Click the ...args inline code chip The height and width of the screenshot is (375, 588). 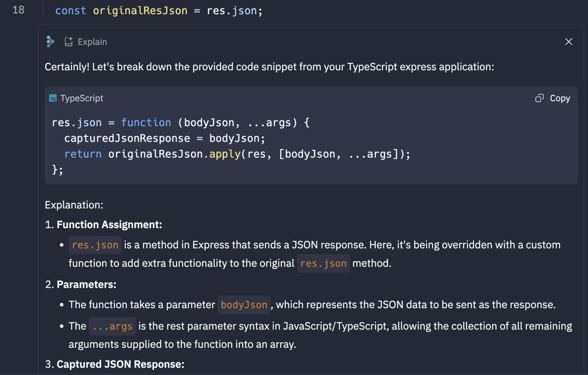[112, 326]
